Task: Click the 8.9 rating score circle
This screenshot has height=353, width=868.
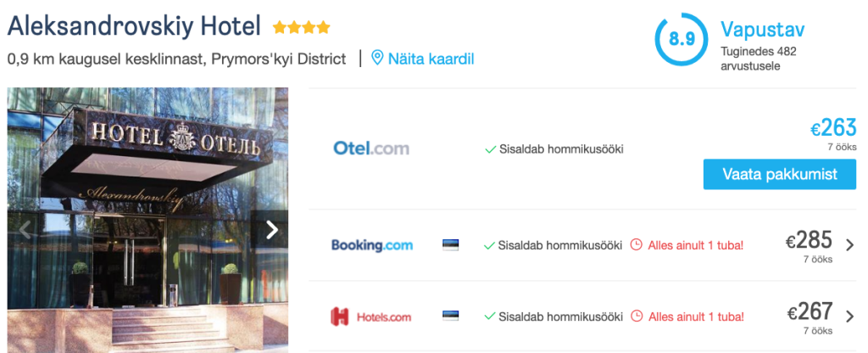Action: 682,39
